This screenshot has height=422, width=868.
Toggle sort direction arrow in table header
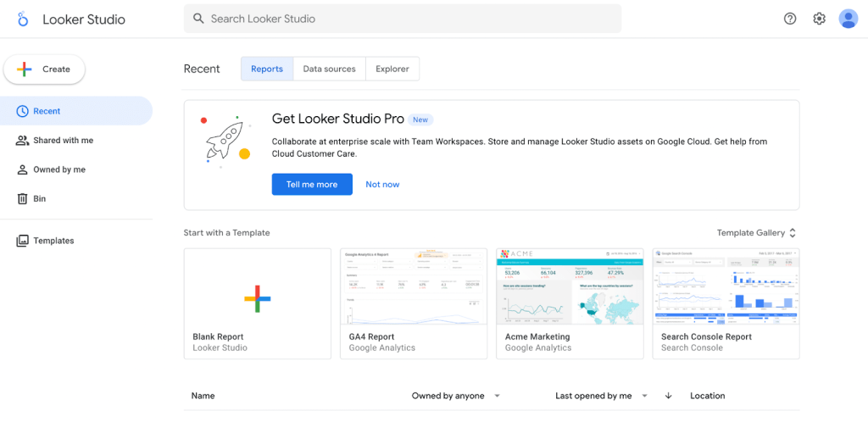tap(668, 396)
